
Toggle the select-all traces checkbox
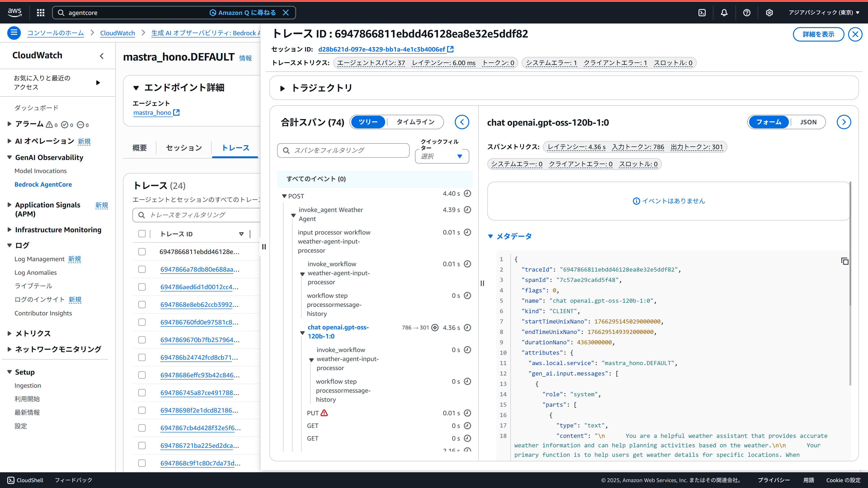pos(142,234)
